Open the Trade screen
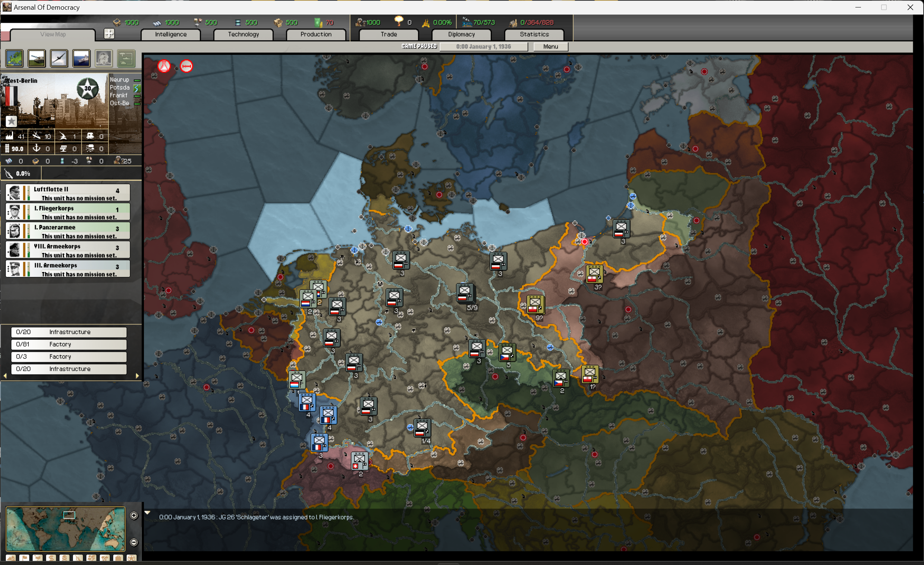 [389, 34]
